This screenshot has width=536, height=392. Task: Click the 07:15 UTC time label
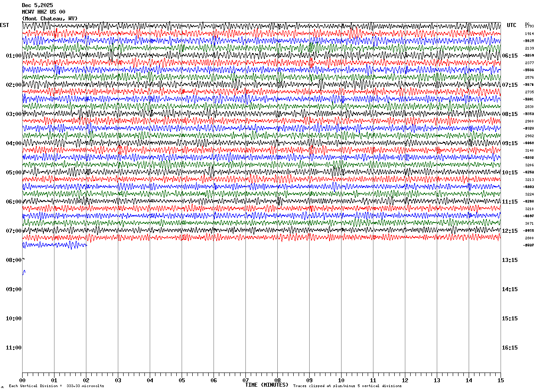tap(509, 85)
